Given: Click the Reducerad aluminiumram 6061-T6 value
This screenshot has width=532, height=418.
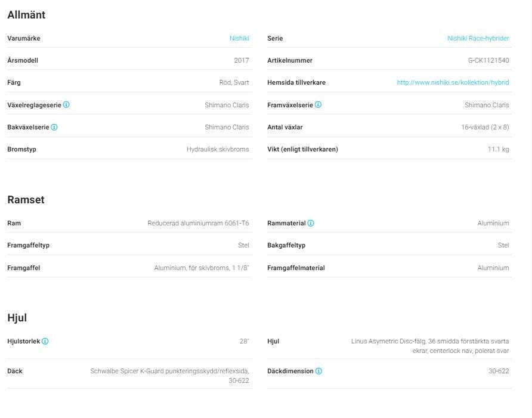Looking at the screenshot, I should tap(198, 224).
